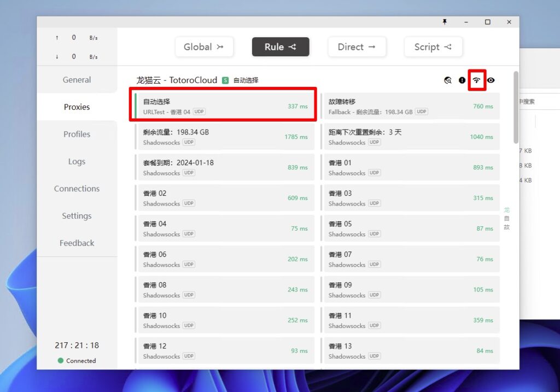This screenshot has height=392, width=560.
Task: Collapse the 龙猫云 - TotoroCloud group header
Action: pyautogui.click(x=177, y=80)
